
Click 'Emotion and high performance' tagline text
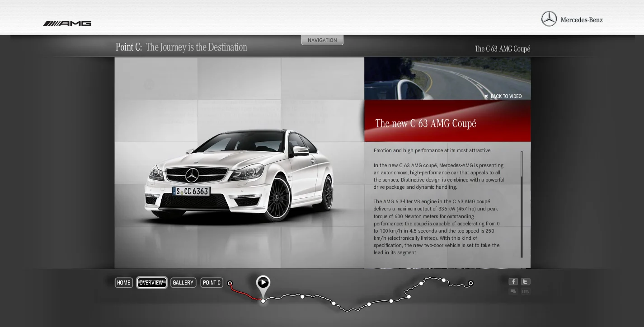tap(432, 150)
